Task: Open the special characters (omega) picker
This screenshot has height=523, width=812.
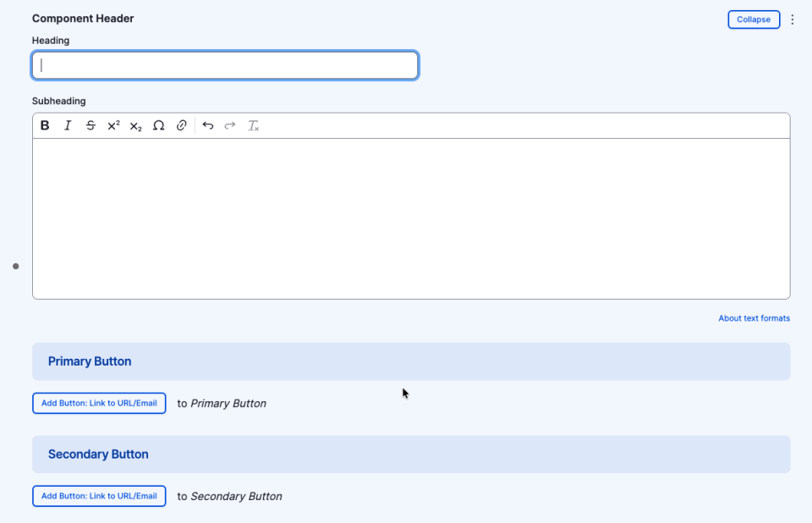Action: (x=158, y=125)
